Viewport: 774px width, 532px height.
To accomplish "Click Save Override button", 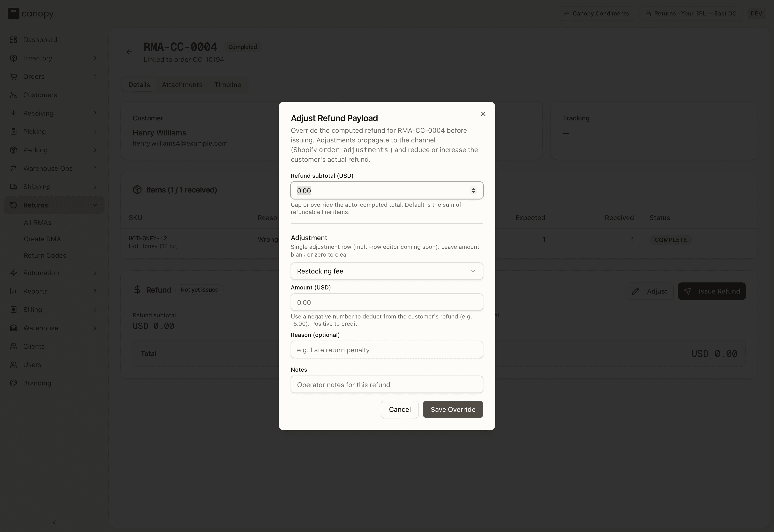I will (x=453, y=409).
